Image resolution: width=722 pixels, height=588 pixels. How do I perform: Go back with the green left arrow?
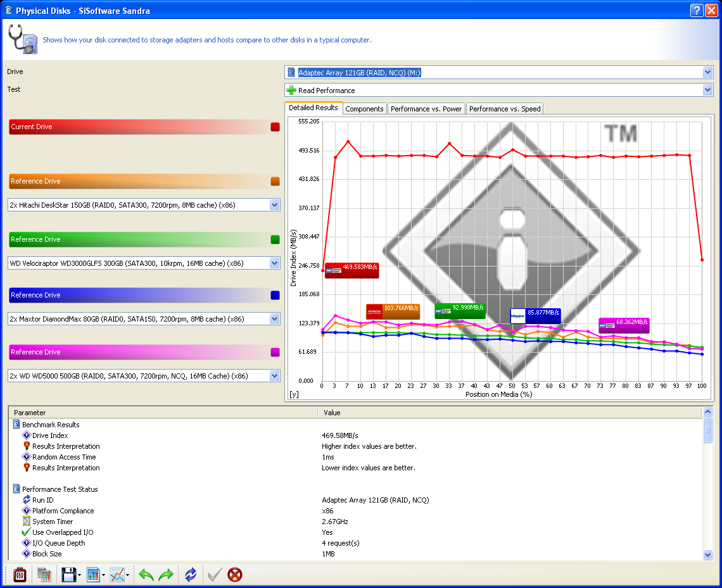click(146, 575)
